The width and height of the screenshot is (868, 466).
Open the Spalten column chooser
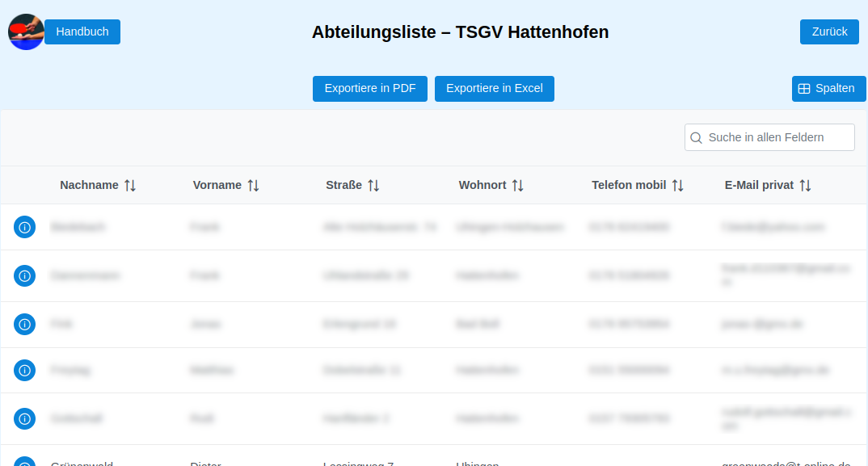point(828,89)
